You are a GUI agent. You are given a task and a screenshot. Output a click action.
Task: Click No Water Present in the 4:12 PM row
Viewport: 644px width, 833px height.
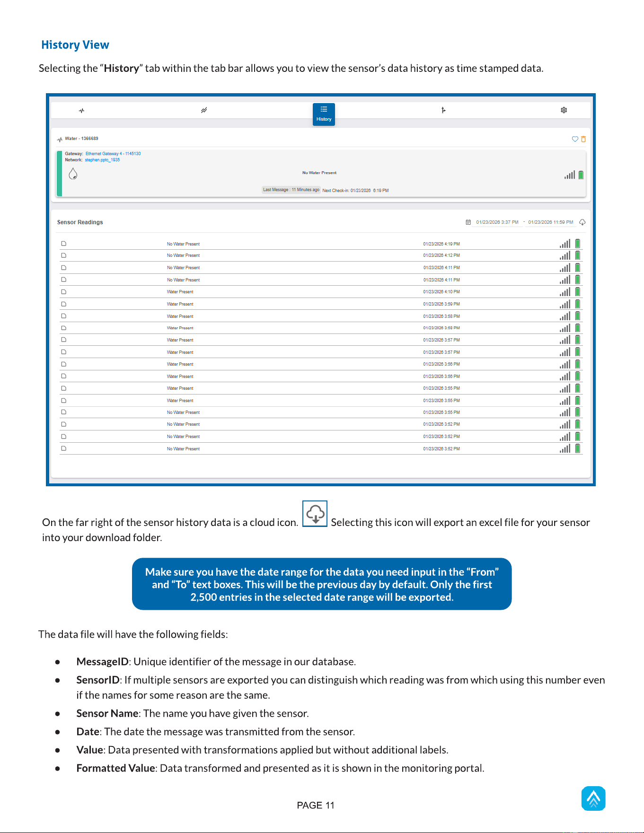click(x=183, y=255)
